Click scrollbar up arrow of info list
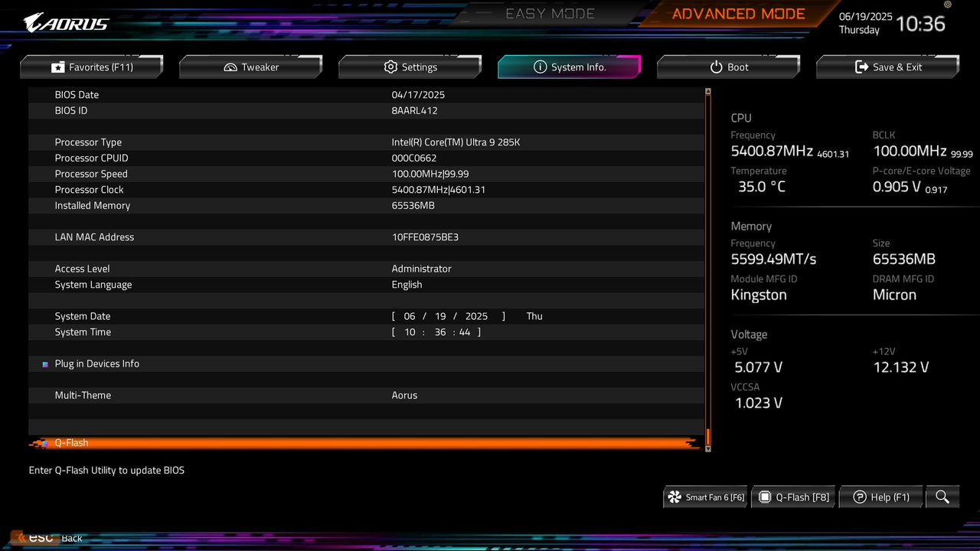Image resolution: width=980 pixels, height=551 pixels. click(708, 91)
